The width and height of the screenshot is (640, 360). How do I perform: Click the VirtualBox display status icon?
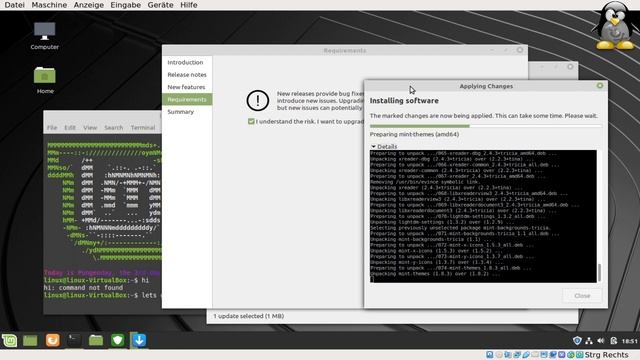(544, 355)
